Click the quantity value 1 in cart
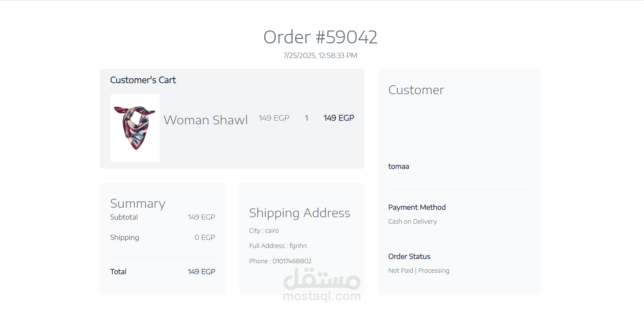Viewport: 644px width, 309px height. coord(306,118)
